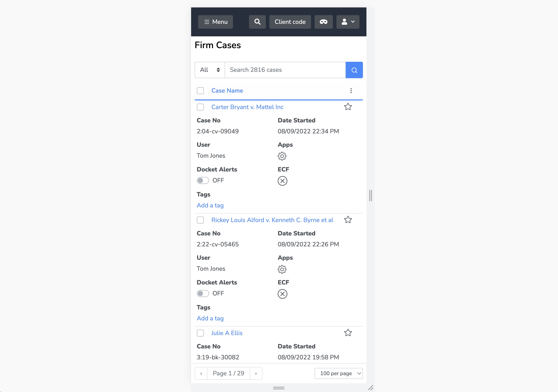Viewport: 558px width, 392px height.
Task: Open the All filter dropdown
Action: pos(210,70)
